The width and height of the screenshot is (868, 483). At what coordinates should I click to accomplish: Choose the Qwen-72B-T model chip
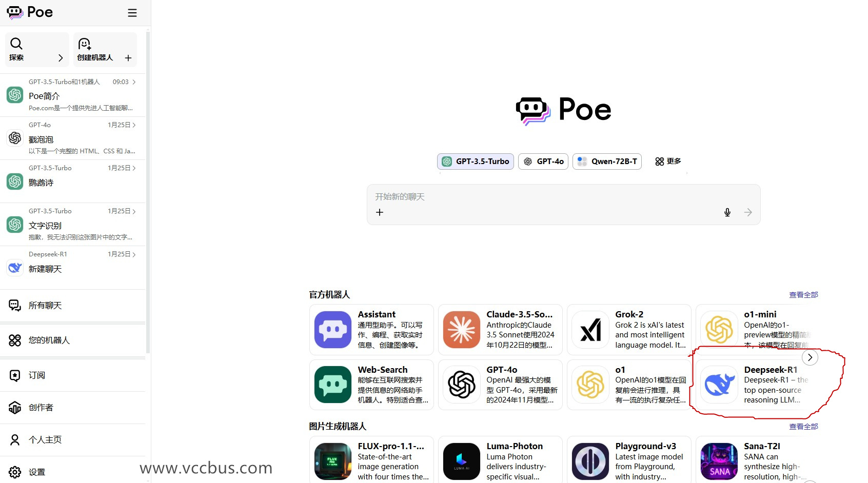(607, 162)
